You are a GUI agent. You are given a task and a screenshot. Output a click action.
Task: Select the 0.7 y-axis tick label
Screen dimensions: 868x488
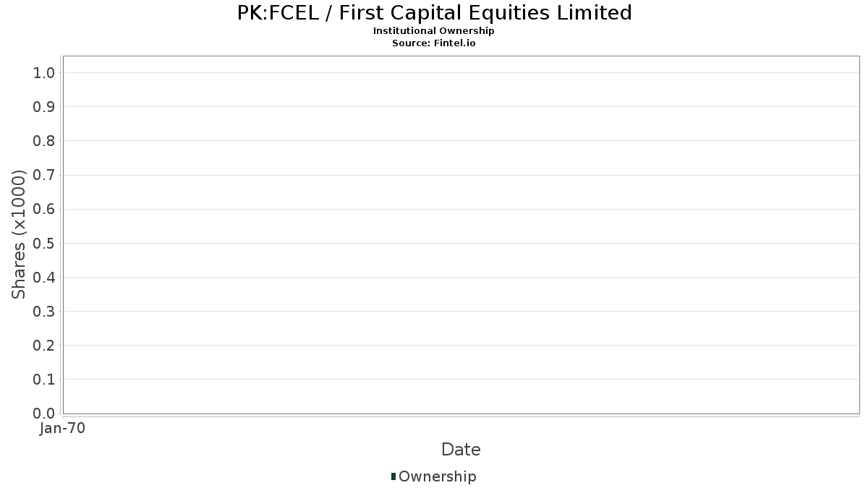coord(44,175)
